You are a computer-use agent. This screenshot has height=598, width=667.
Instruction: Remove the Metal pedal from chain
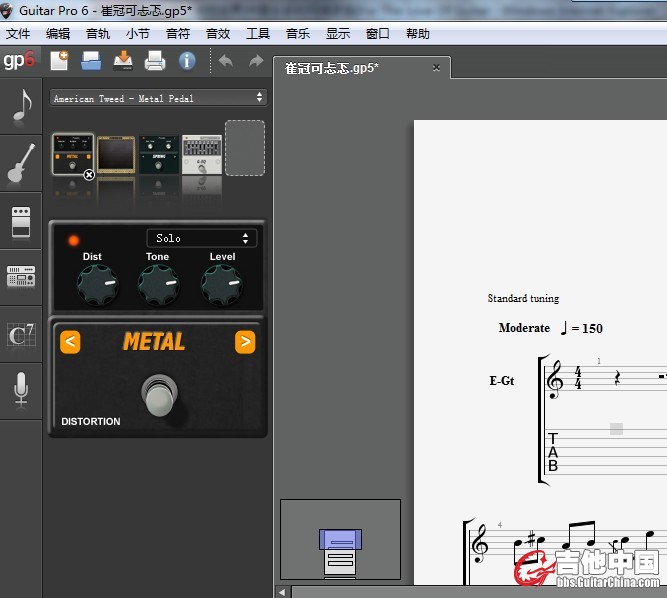(x=89, y=174)
